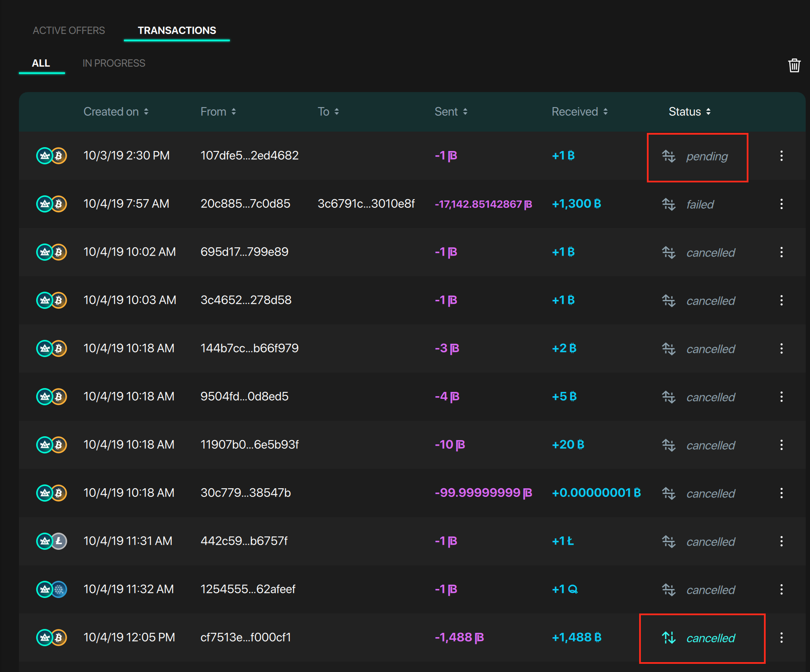The width and height of the screenshot is (810, 672).
Task: Open three-dot menu for 10/4/19 10:03 AM row
Action: 782,300
